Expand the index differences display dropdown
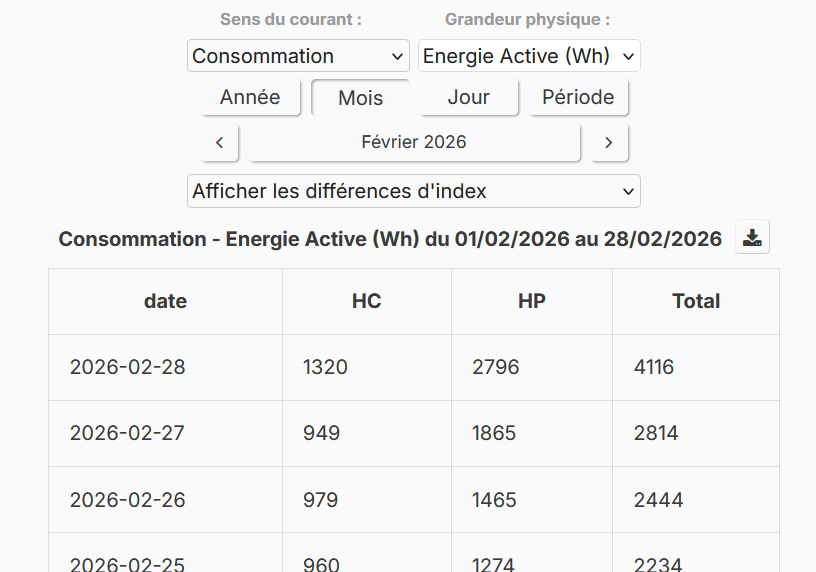 tap(413, 191)
